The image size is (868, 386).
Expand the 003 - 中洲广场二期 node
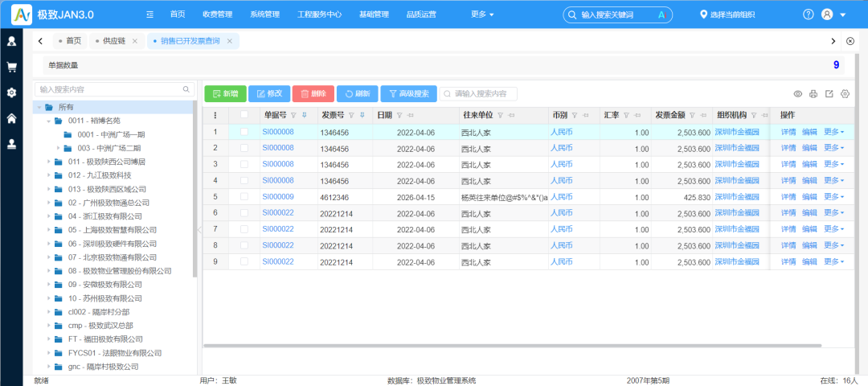(58, 148)
